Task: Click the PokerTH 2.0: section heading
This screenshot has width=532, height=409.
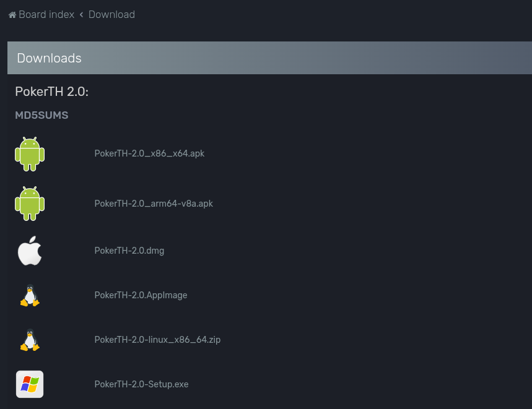Action: [51, 92]
